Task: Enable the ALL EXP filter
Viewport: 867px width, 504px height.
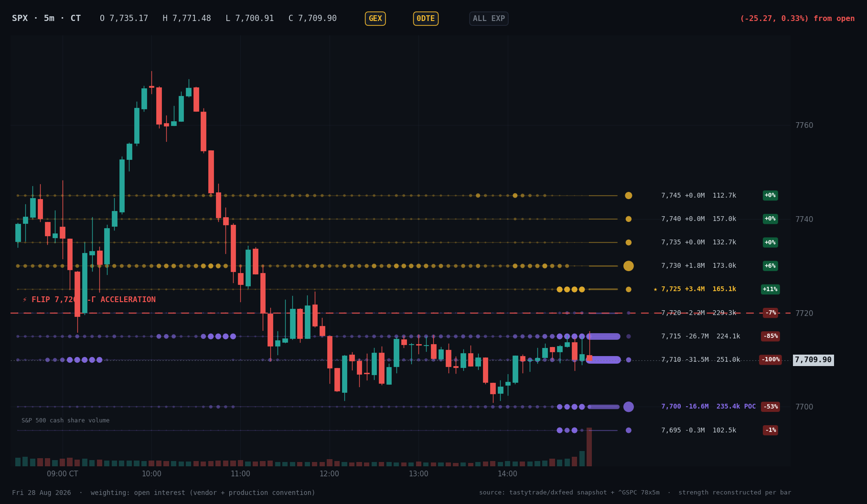Action: (x=489, y=19)
